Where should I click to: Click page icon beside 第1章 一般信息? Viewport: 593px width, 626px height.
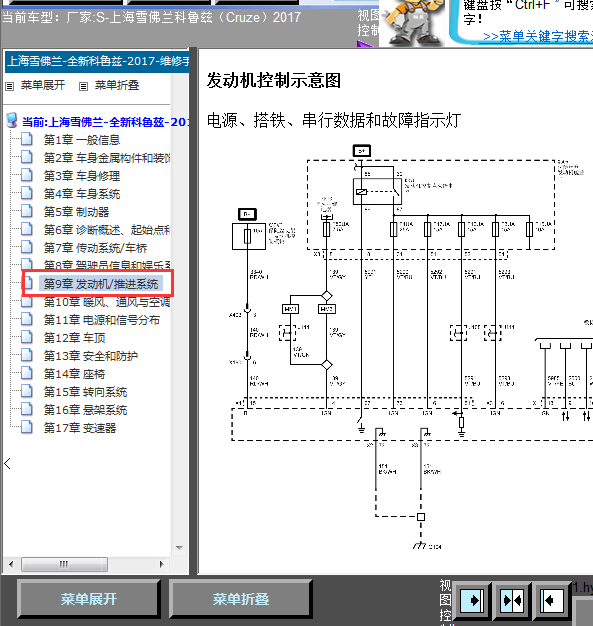[27, 139]
